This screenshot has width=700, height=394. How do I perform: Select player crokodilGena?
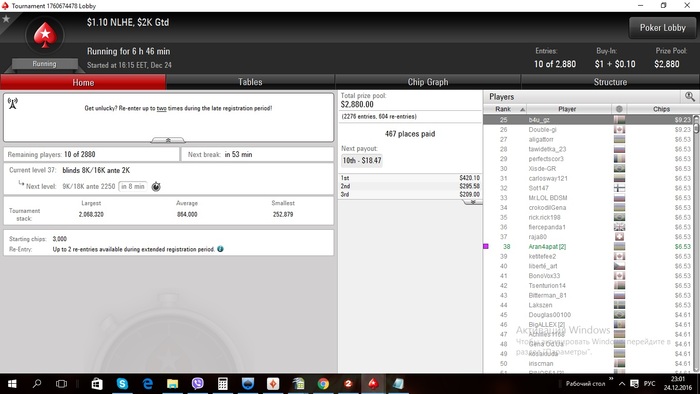[588, 207]
